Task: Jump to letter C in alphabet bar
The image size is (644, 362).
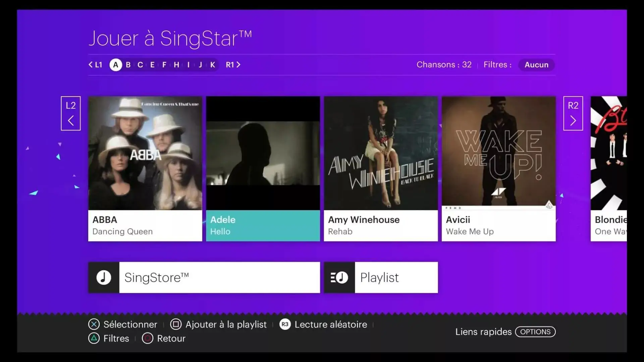Action: [x=140, y=65]
